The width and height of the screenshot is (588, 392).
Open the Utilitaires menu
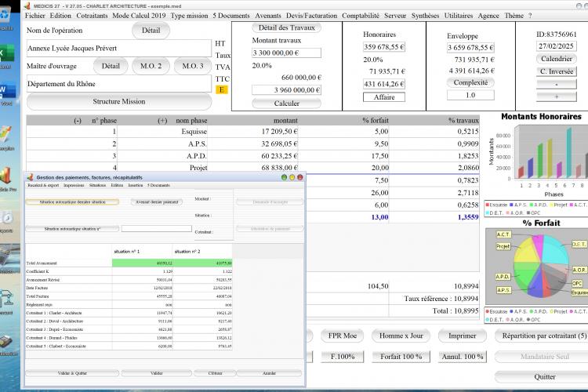point(459,16)
